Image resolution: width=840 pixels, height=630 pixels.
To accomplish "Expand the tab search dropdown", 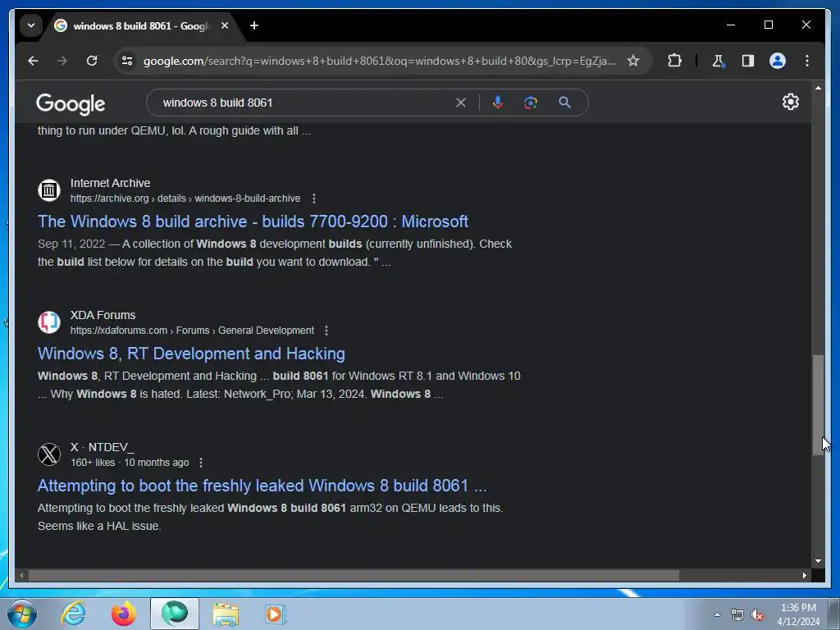I will pyautogui.click(x=31, y=25).
